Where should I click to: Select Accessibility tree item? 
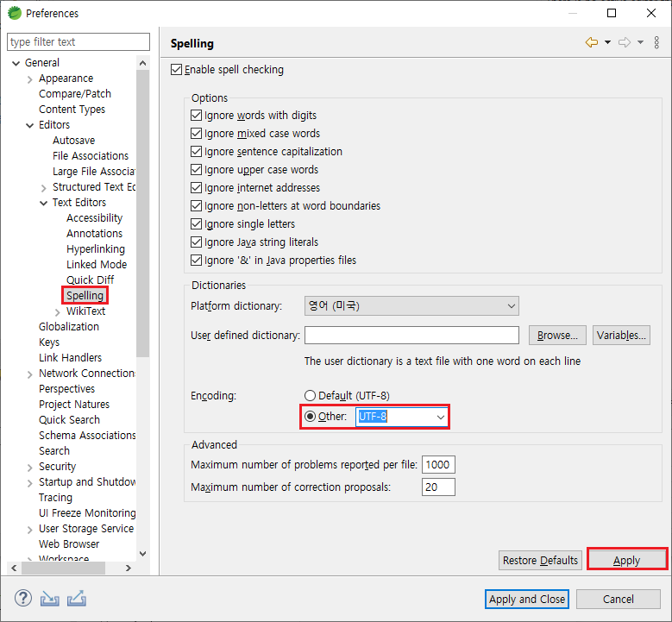pos(94,217)
